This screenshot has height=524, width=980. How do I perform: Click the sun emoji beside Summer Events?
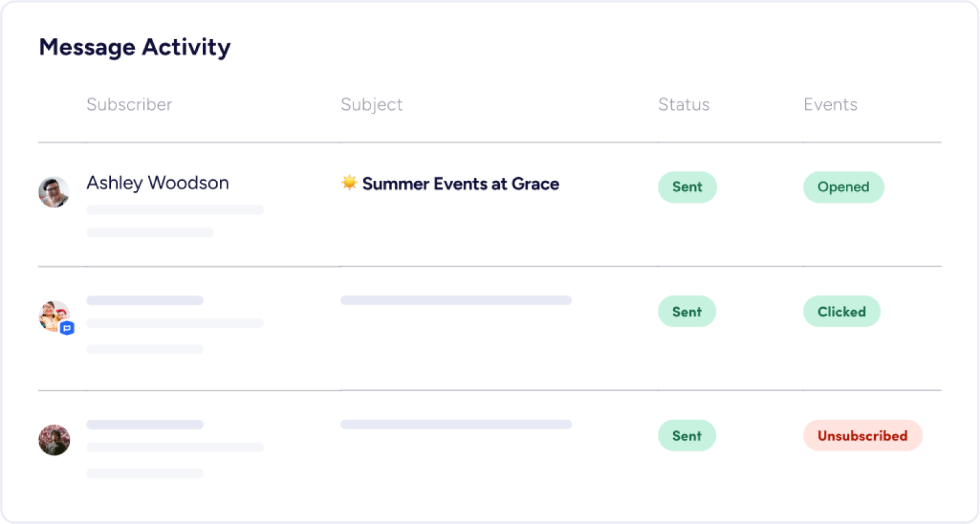point(349,183)
